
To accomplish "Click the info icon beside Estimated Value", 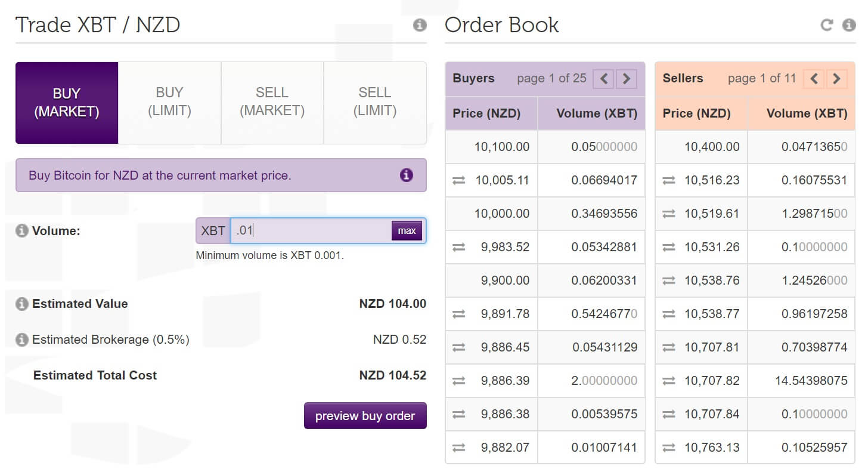I will pos(21,304).
